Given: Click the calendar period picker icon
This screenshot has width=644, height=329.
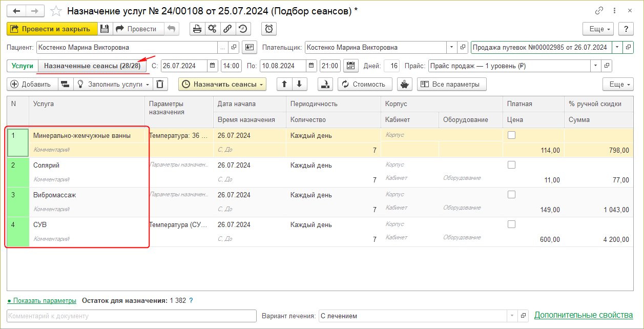Looking at the screenshot, I should (351, 66).
